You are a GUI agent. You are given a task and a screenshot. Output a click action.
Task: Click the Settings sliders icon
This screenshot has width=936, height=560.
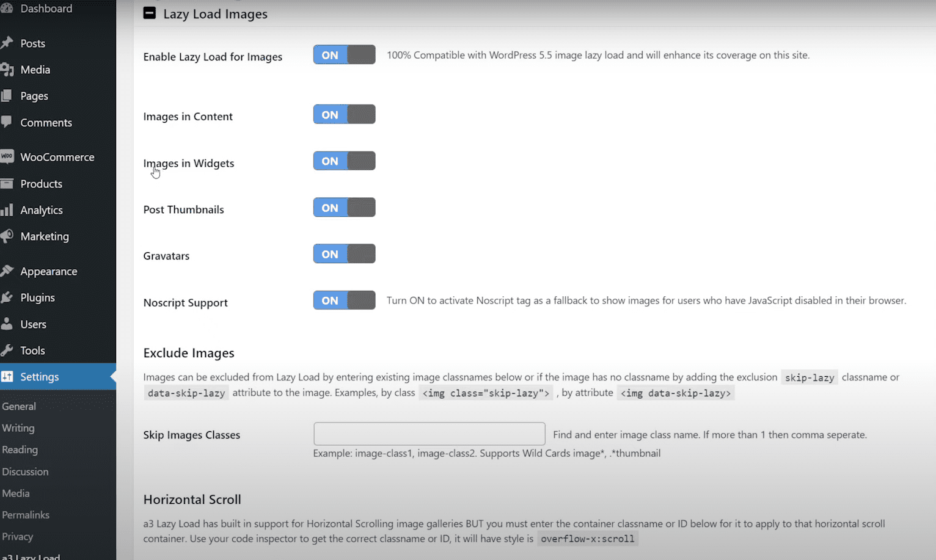tap(7, 376)
